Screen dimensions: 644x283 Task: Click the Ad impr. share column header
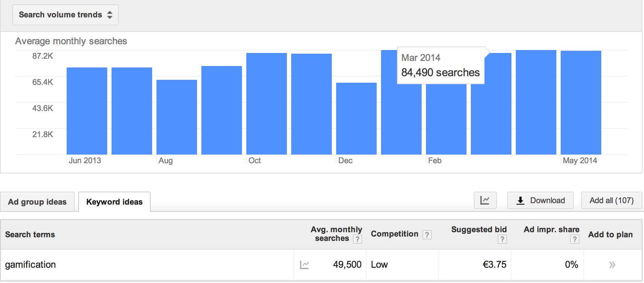click(x=551, y=229)
